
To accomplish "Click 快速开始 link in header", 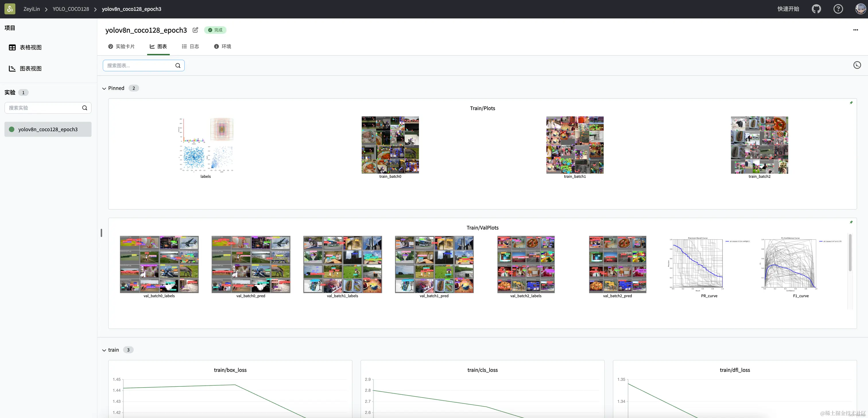I will click(788, 9).
